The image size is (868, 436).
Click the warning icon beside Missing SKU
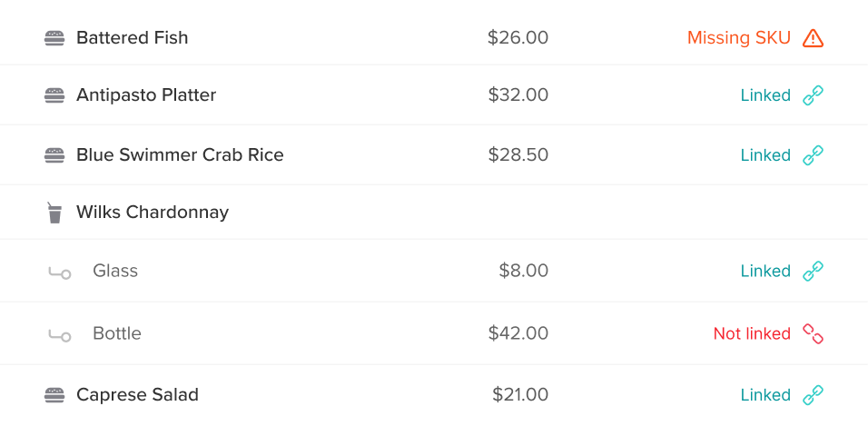tap(813, 38)
